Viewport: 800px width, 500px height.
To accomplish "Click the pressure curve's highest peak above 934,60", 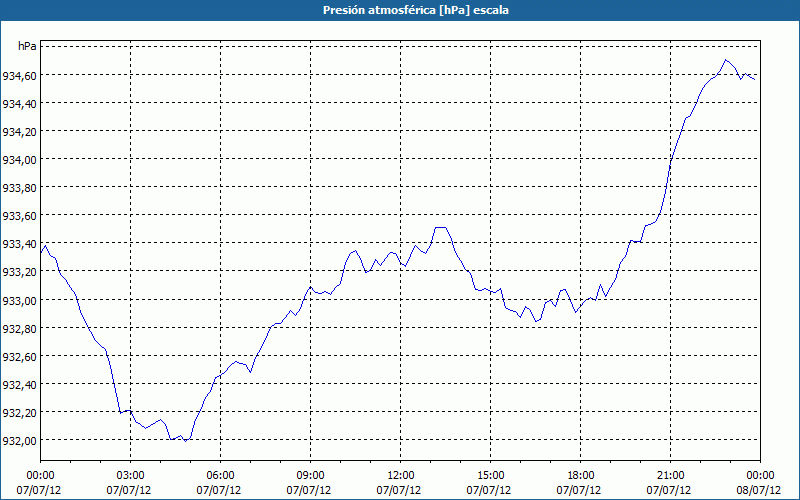I will [726, 60].
